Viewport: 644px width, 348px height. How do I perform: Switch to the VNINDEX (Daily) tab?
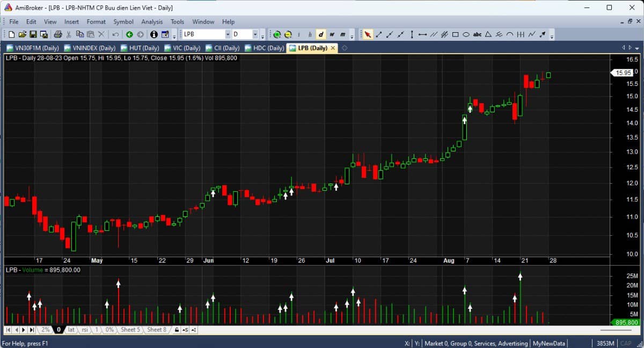coord(90,48)
